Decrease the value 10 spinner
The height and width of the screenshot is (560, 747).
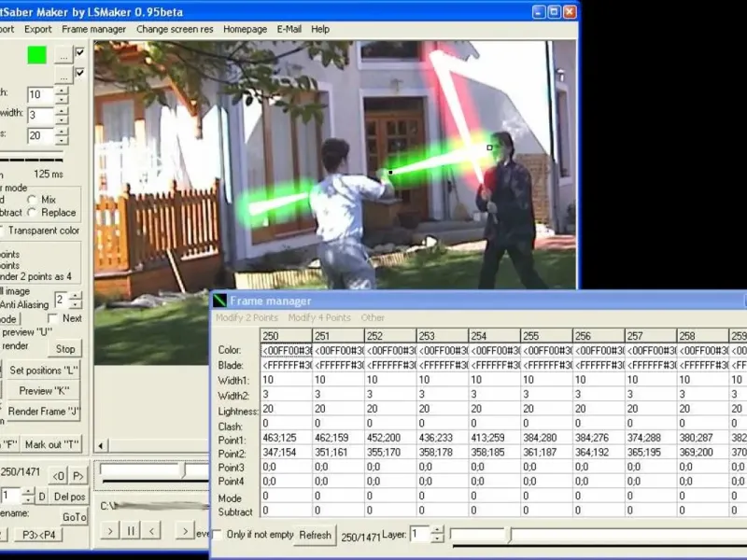tap(62, 99)
